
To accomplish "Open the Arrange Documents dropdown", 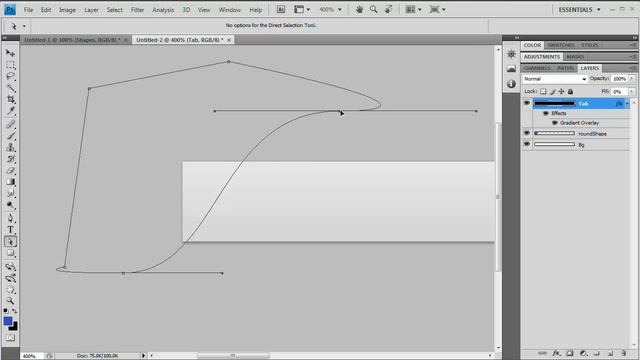I will 413,9.
